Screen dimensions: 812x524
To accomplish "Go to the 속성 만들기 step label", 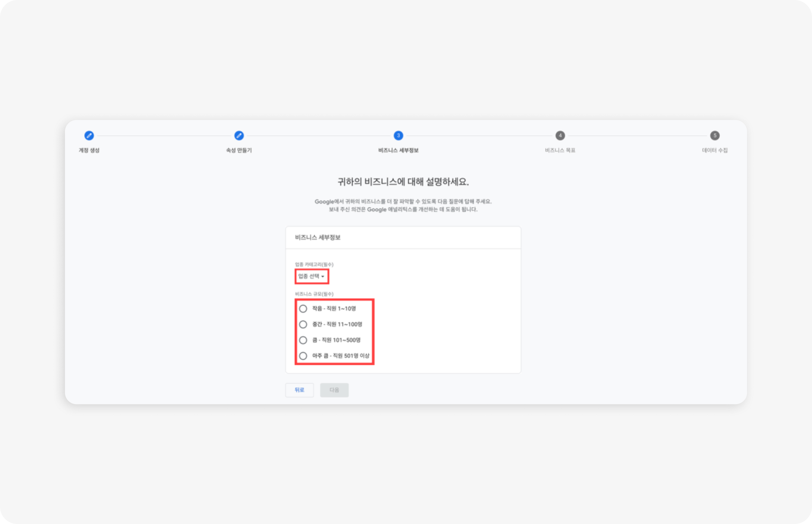I will point(239,150).
